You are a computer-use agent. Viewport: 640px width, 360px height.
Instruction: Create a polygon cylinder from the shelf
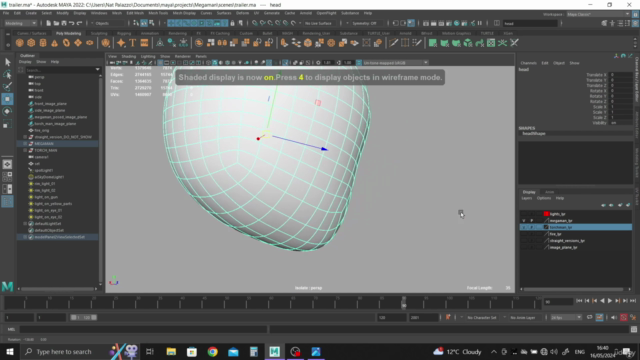(x=43, y=43)
